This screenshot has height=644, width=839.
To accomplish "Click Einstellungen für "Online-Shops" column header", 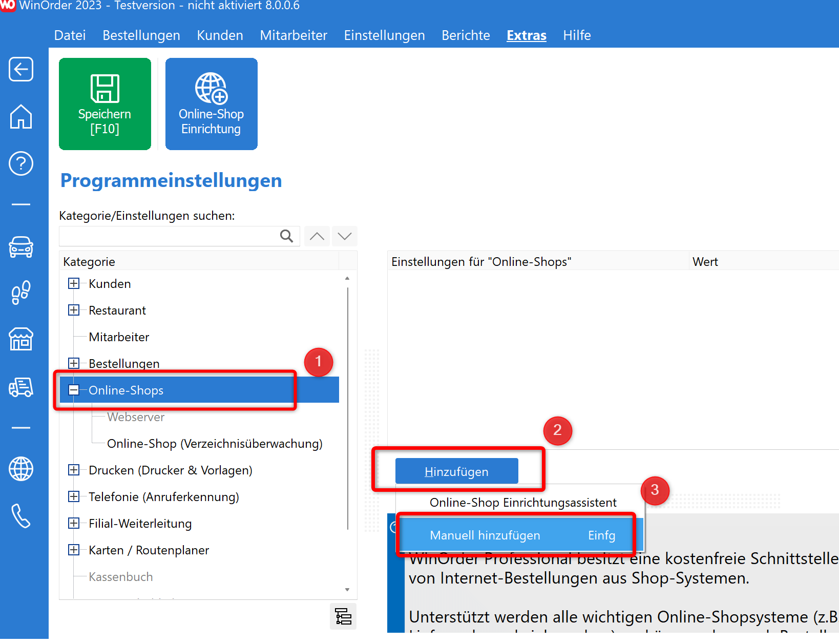I will tap(538, 261).
